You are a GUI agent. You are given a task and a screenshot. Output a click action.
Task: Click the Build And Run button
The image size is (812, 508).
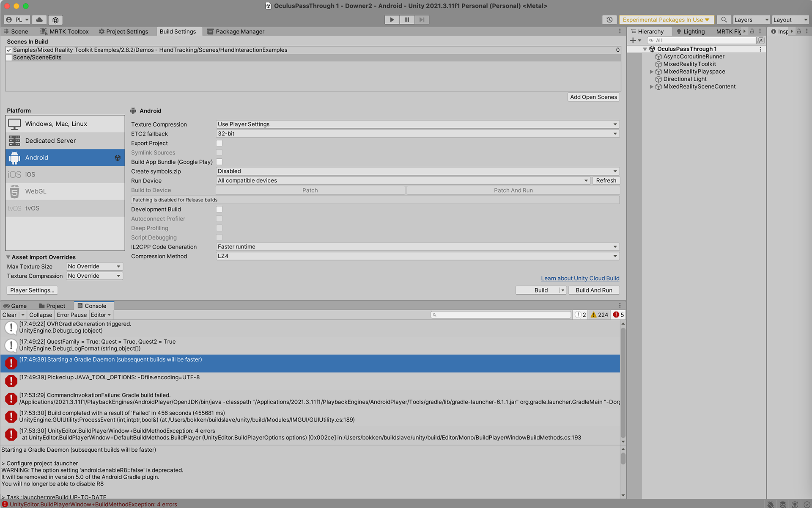(x=594, y=290)
